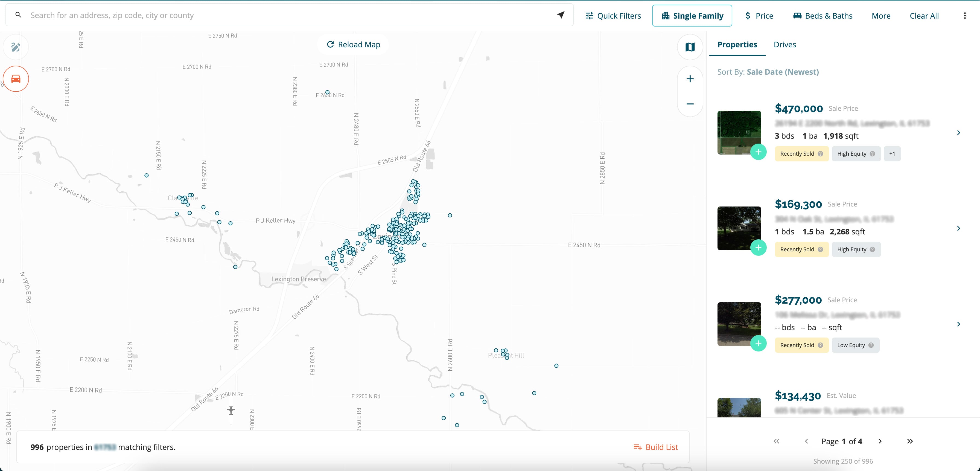Add the $169,300 property to a list

[758, 248]
